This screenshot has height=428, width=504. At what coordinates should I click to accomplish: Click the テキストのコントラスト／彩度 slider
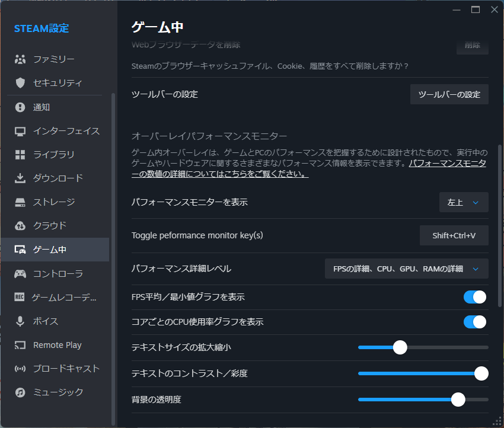click(x=423, y=373)
